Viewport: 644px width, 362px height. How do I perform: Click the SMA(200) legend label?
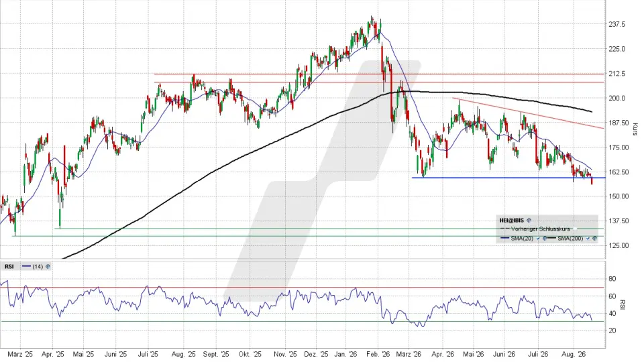pyautogui.click(x=570, y=239)
